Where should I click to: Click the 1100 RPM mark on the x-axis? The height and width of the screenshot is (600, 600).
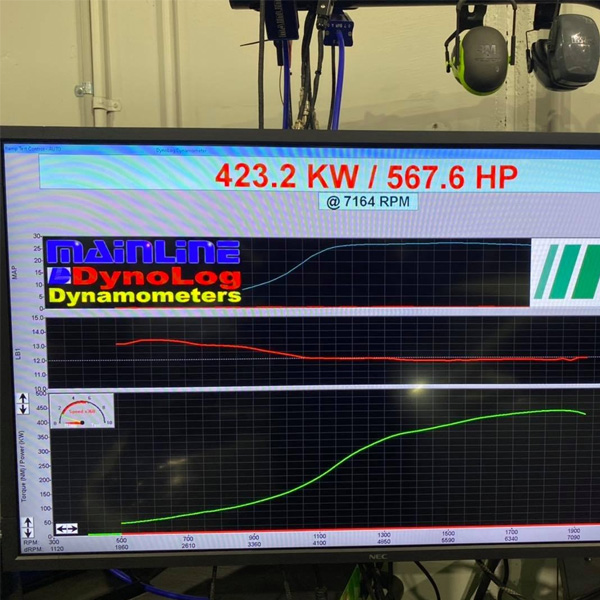319,536
